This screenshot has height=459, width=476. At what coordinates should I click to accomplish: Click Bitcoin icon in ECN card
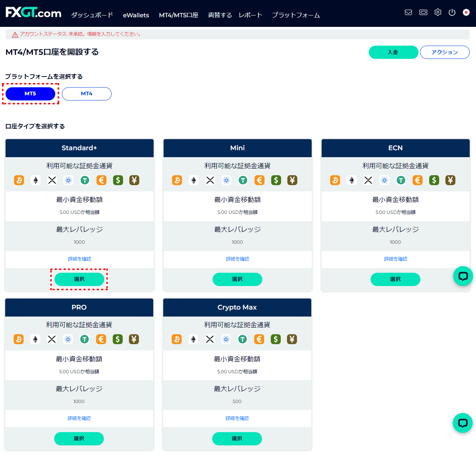tap(335, 180)
